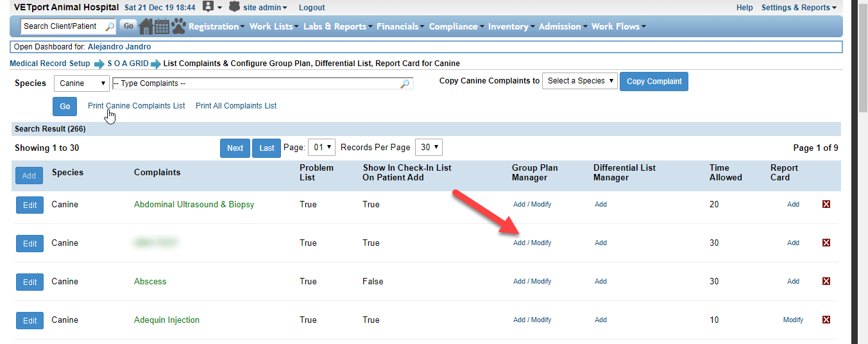Image resolution: width=868 pixels, height=344 pixels.
Task: Open the Compliance menu
Action: tap(455, 26)
